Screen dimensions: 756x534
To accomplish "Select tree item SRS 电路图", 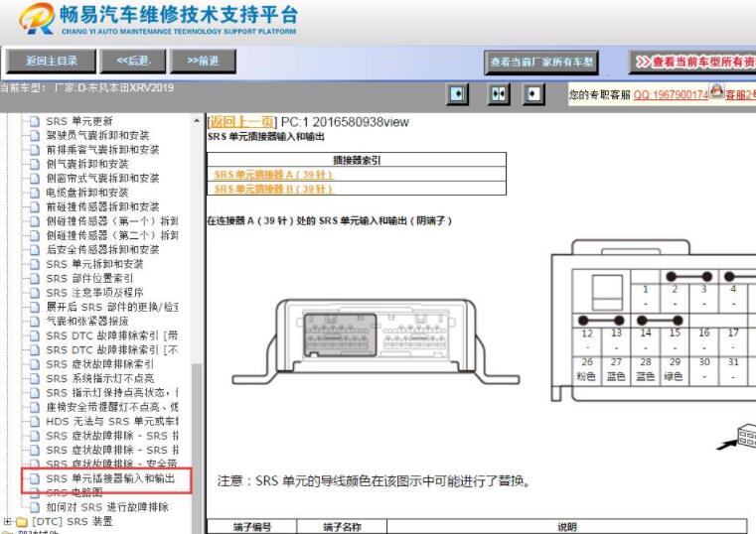I will [75, 492].
